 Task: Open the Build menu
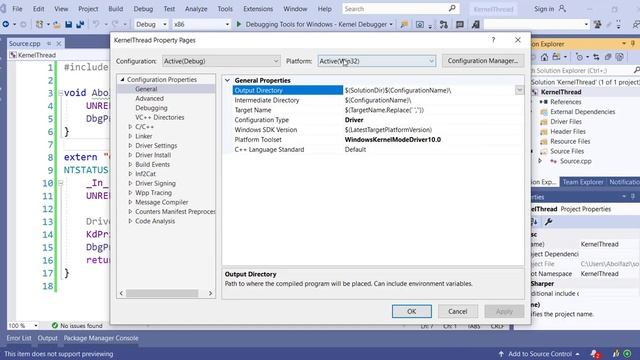(x=116, y=9)
